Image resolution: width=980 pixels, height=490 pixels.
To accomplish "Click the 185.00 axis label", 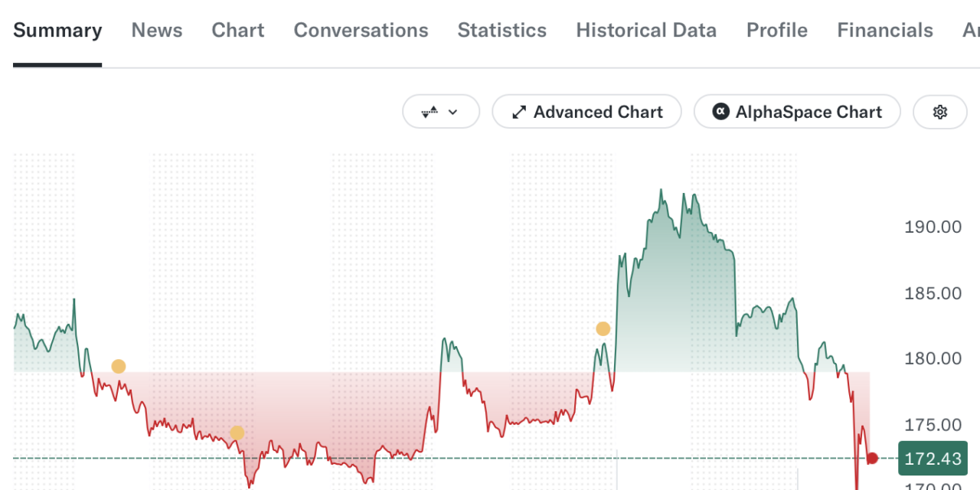I will (x=933, y=293).
